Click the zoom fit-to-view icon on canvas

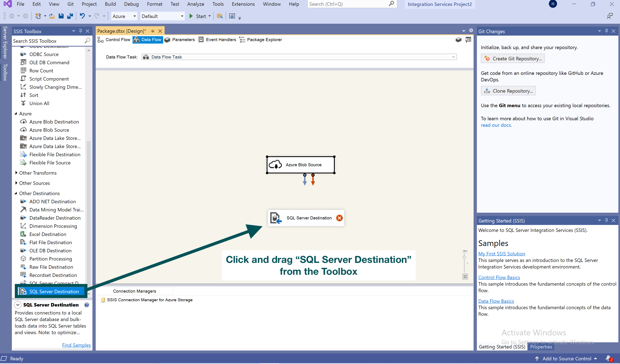[x=465, y=277]
